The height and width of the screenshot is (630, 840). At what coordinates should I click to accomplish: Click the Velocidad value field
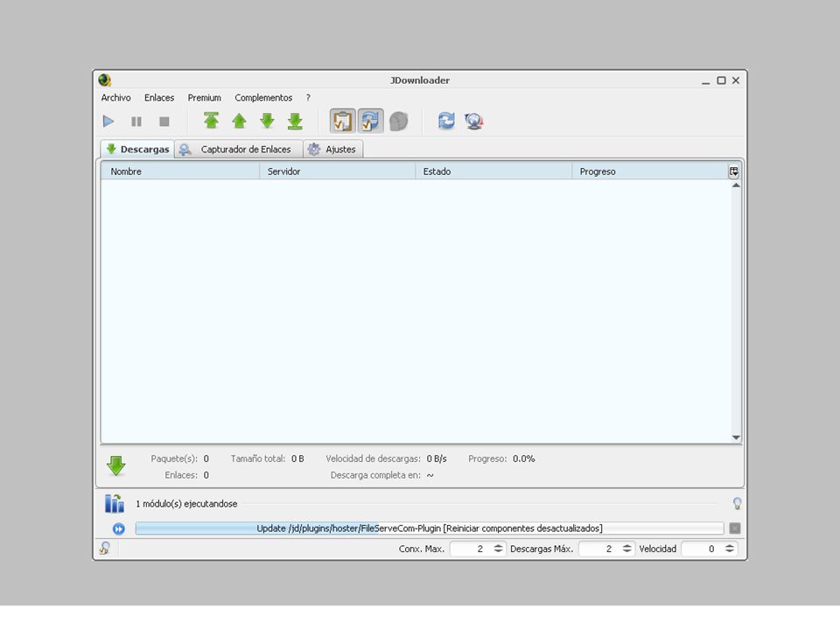coord(702,549)
